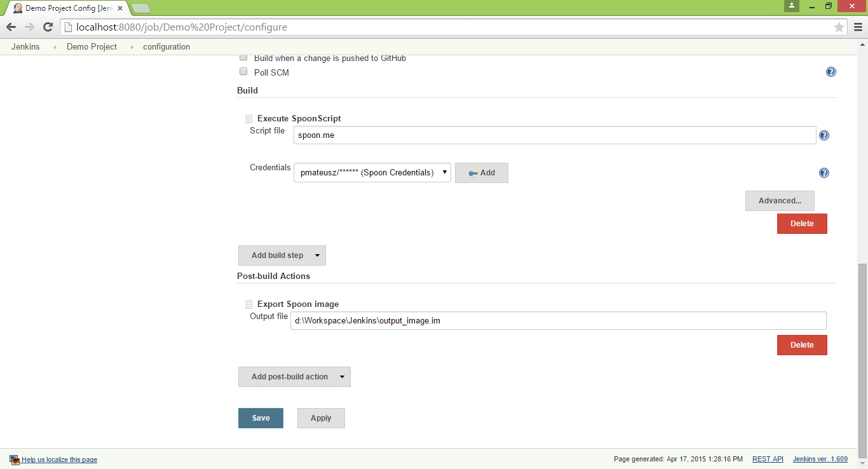
Task: Go back with the browser back arrow
Action: click(11, 27)
